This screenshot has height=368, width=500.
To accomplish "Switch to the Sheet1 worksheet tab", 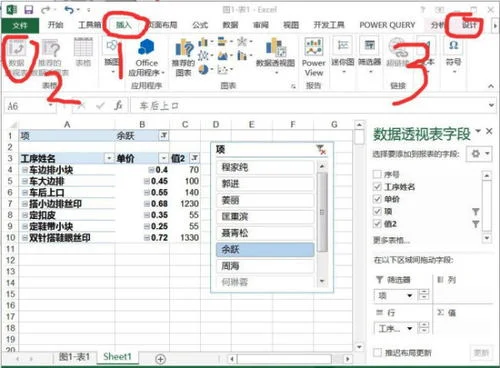I will pyautogui.click(x=117, y=357).
